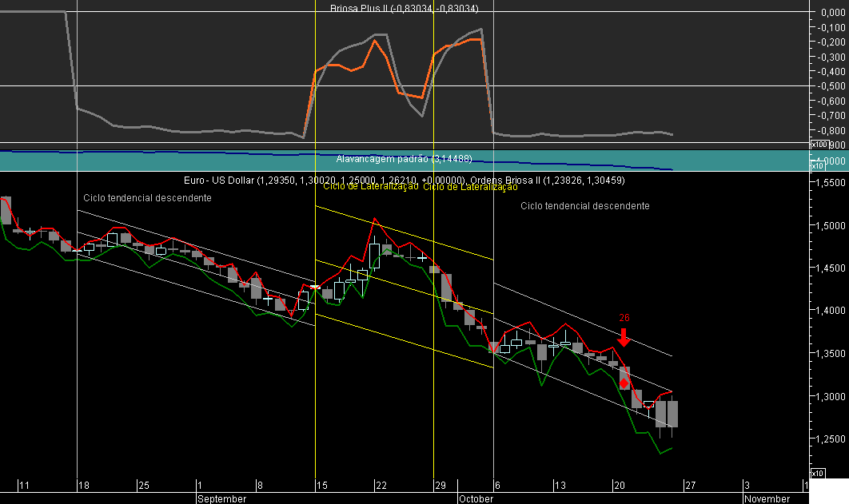849x504 pixels.
Task: Click the teal Alavancagem leverage band
Action: (404, 161)
